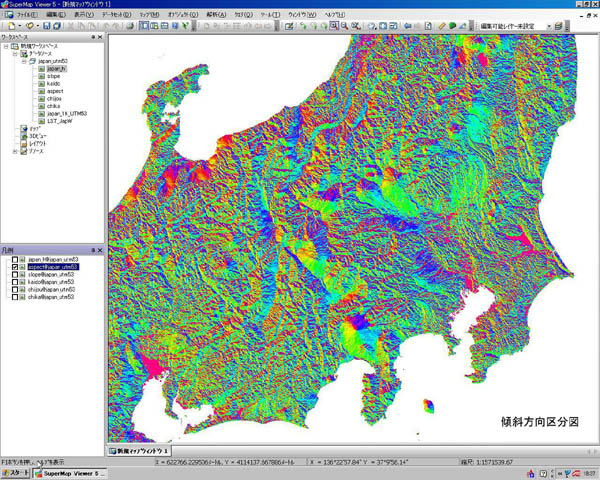600x480 pixels.
Task: Enable the slope@japan_utm53 layer checkbox
Action: coord(13,276)
